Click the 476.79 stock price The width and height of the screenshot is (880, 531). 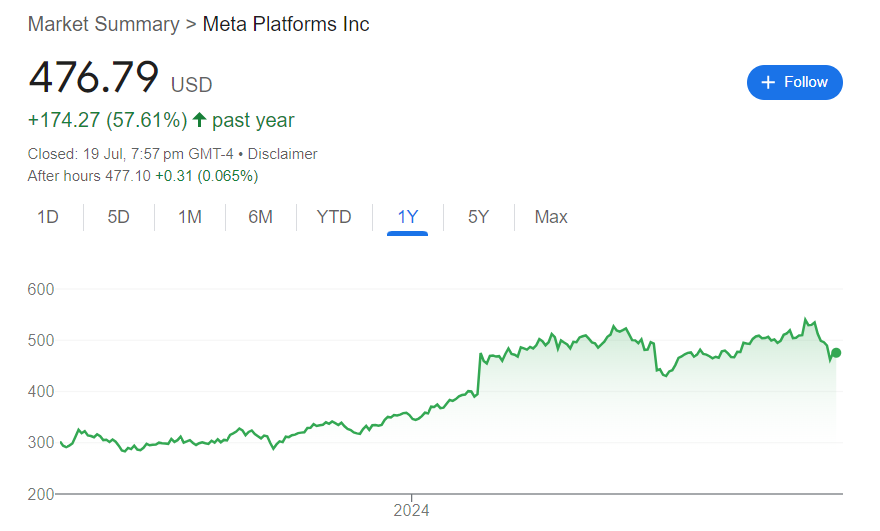94,78
